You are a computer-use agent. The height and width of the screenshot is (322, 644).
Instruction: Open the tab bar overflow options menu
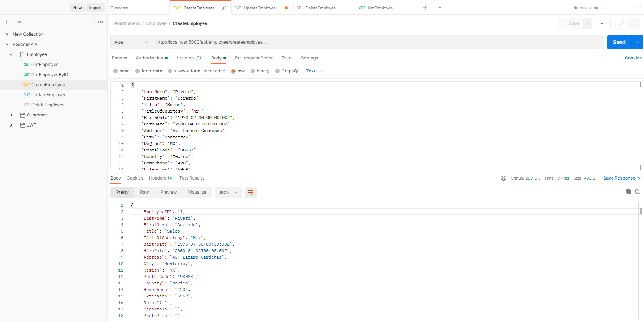(x=438, y=8)
